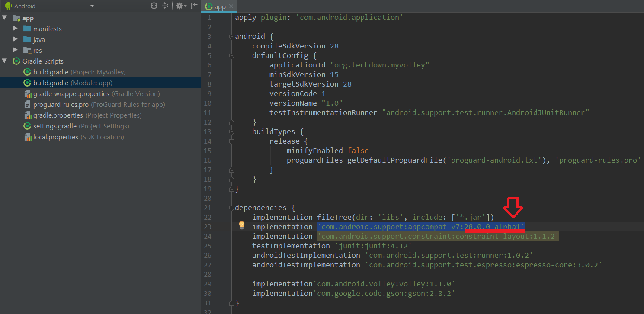
Task: Click the collapse all icon in project panel
Action: click(x=165, y=6)
